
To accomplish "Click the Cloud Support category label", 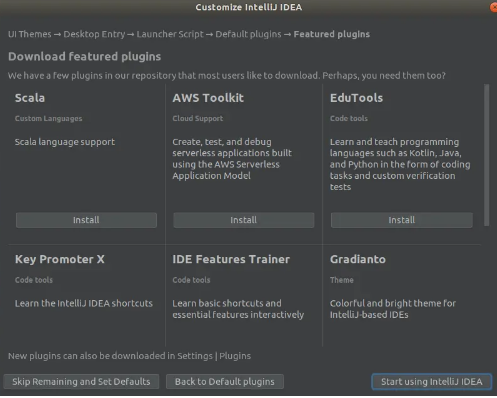I will 198,119.
